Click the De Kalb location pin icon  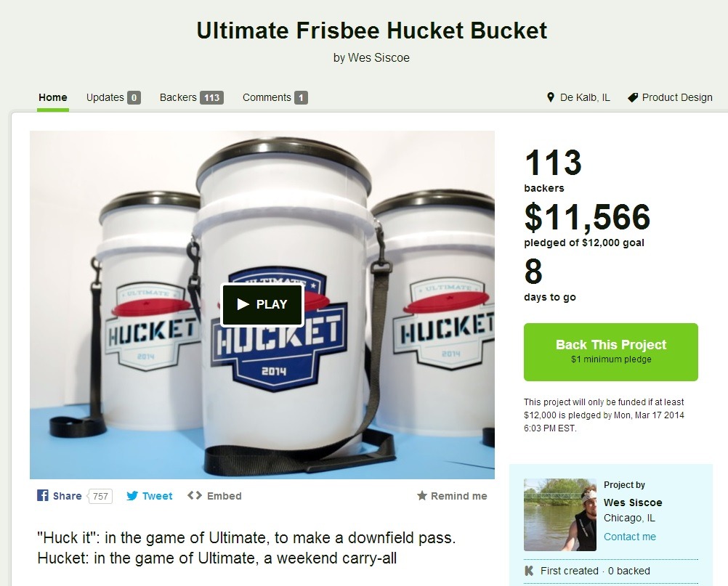pyautogui.click(x=551, y=97)
